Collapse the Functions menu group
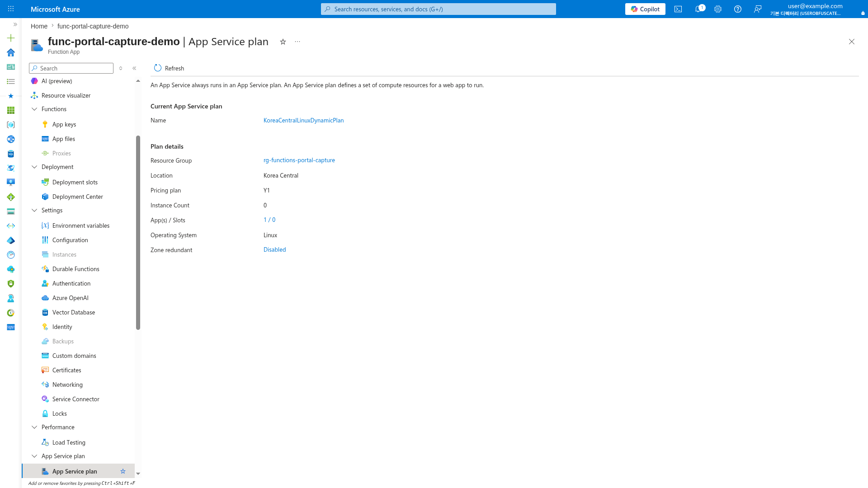The height and width of the screenshot is (488, 868). pos(34,109)
